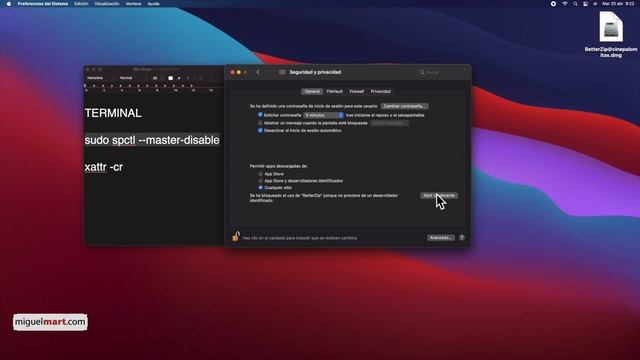
Task: Open the Siri icon in menu bar
Action: pos(595,4)
